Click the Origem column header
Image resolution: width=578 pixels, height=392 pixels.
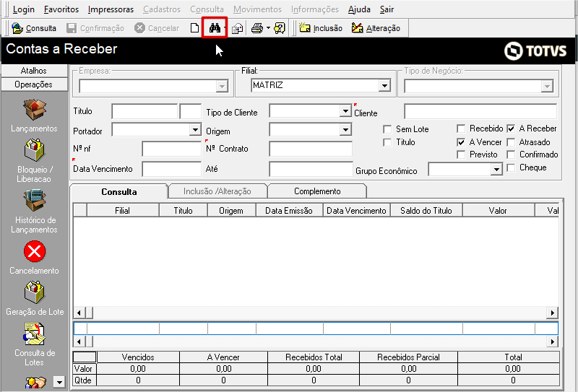(231, 210)
